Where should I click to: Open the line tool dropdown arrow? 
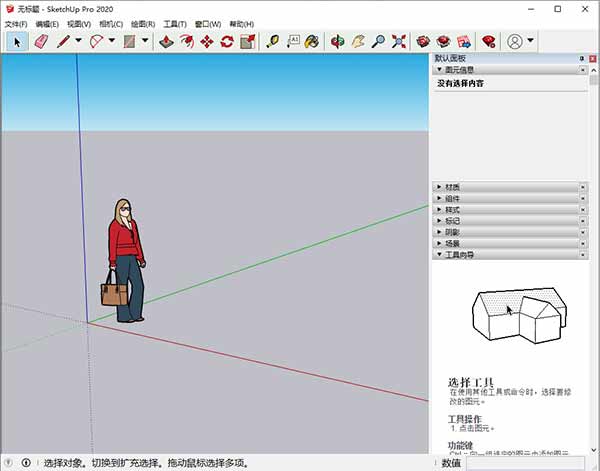tap(79, 42)
